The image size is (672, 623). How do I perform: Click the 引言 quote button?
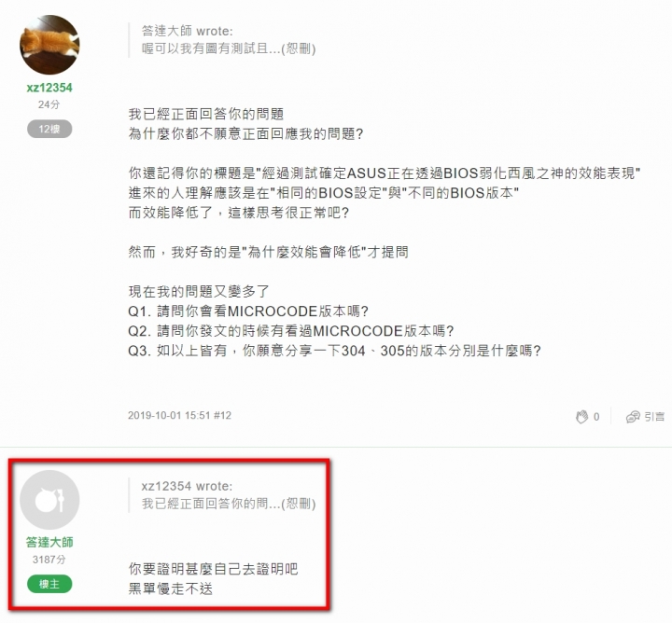click(x=646, y=417)
